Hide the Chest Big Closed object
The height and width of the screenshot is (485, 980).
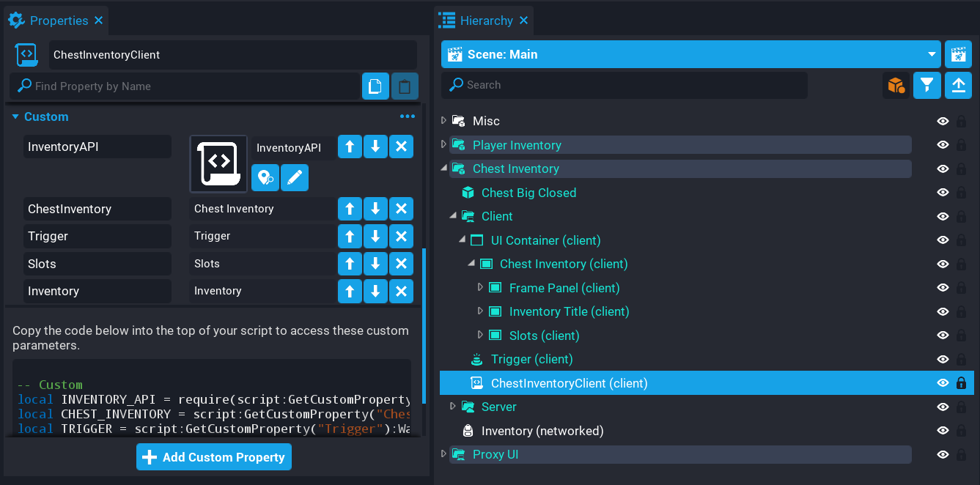pyautogui.click(x=943, y=193)
